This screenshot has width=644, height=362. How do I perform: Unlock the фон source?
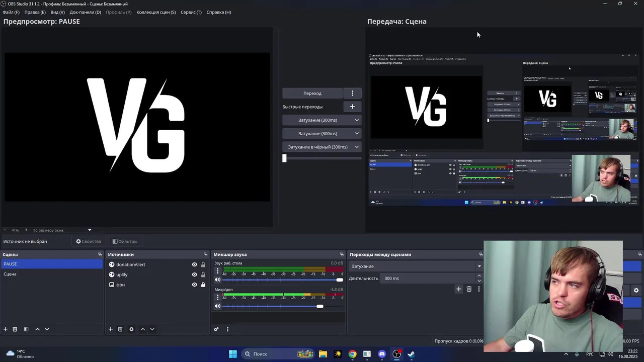tap(203, 285)
